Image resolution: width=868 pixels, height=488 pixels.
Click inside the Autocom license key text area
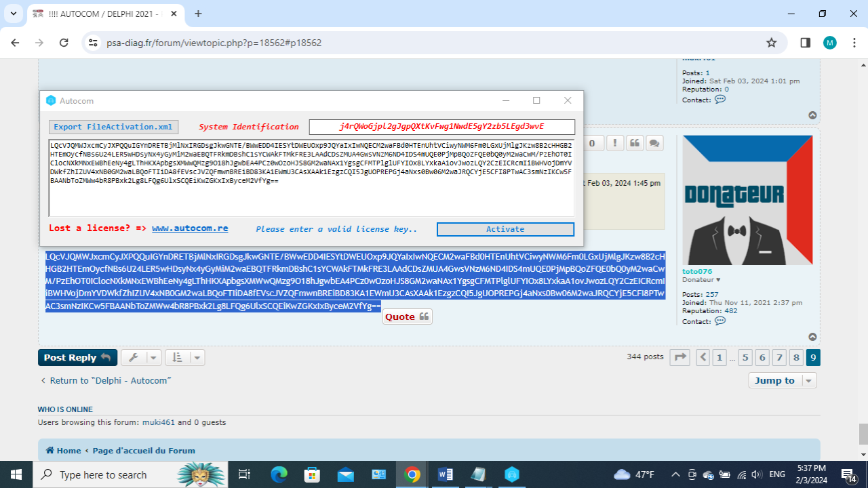point(311,178)
